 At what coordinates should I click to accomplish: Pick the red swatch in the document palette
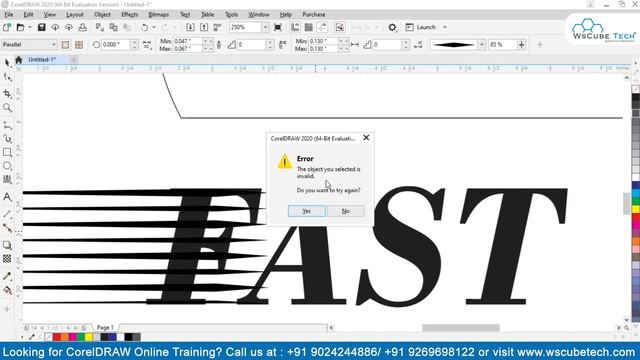pyautogui.click(x=57, y=337)
